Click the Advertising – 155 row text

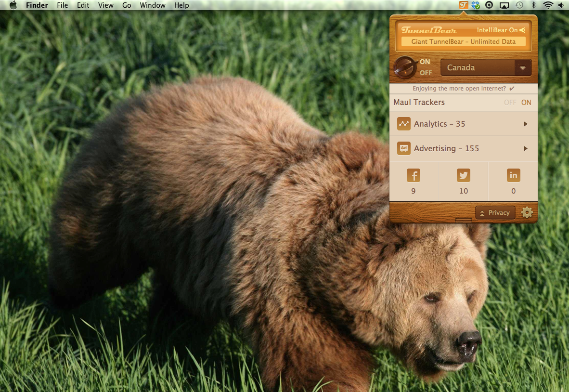click(446, 148)
